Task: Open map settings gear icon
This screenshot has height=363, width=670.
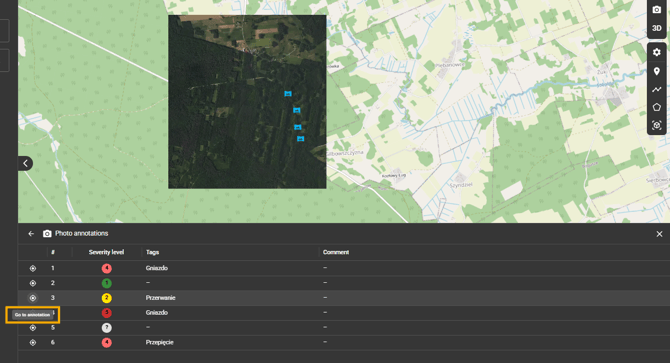Action: click(x=657, y=53)
